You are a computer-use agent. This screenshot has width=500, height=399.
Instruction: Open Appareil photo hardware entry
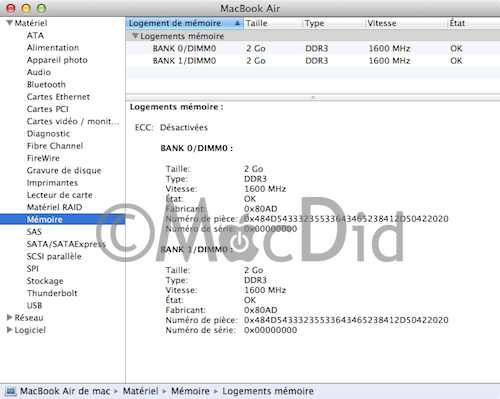pos(57,60)
